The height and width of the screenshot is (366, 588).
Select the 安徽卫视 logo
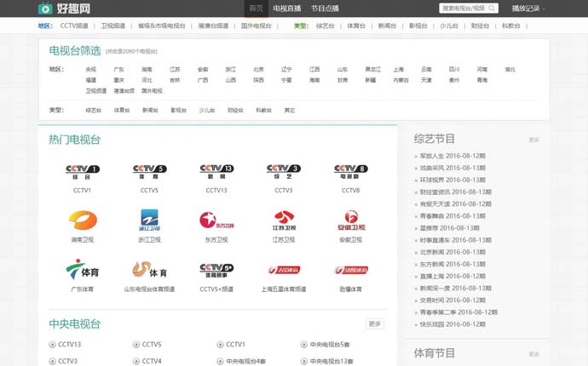pos(351,220)
